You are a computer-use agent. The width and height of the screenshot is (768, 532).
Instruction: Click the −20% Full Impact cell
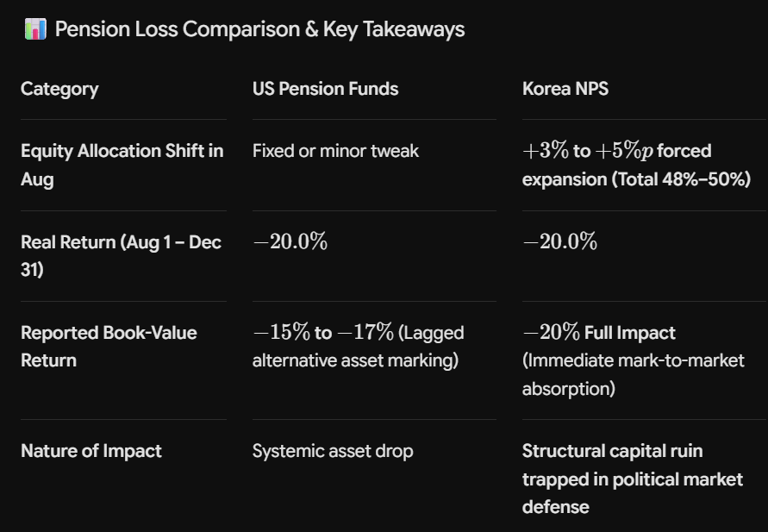pyautogui.click(x=598, y=332)
